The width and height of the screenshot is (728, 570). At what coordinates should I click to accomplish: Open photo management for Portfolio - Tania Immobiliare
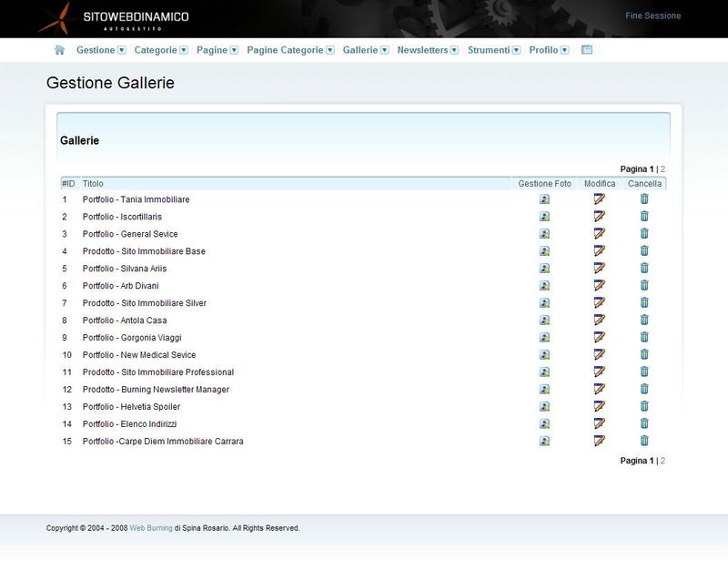[544, 199]
